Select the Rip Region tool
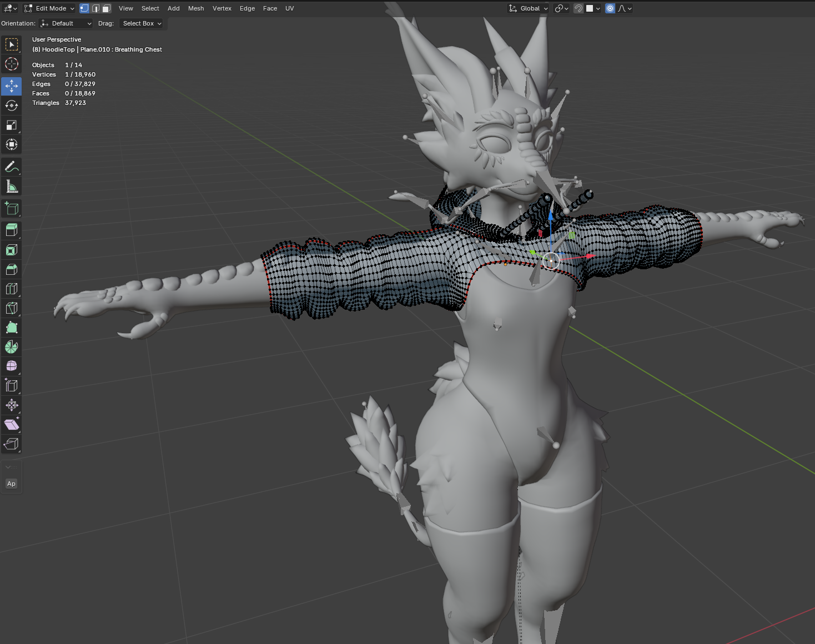Screen dimensions: 815x644 point(12,444)
